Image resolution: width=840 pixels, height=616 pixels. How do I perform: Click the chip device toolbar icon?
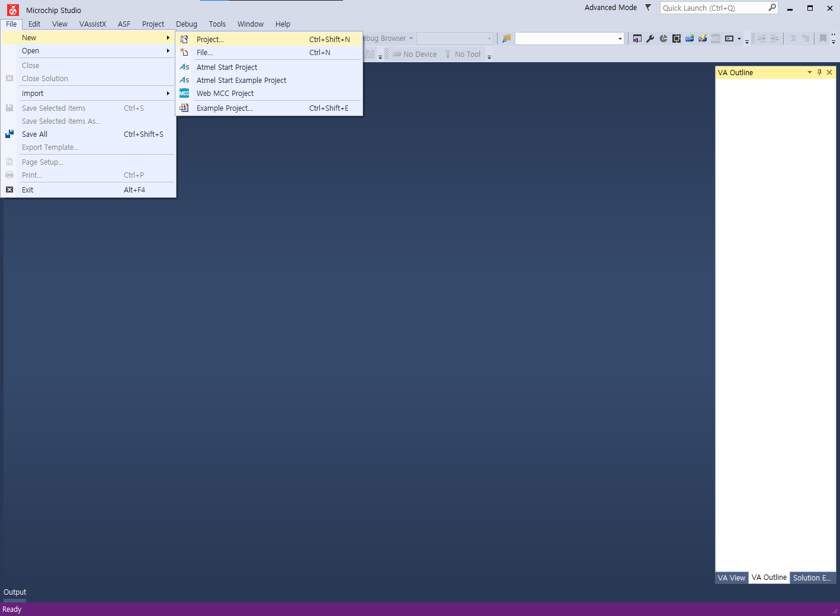(x=677, y=38)
